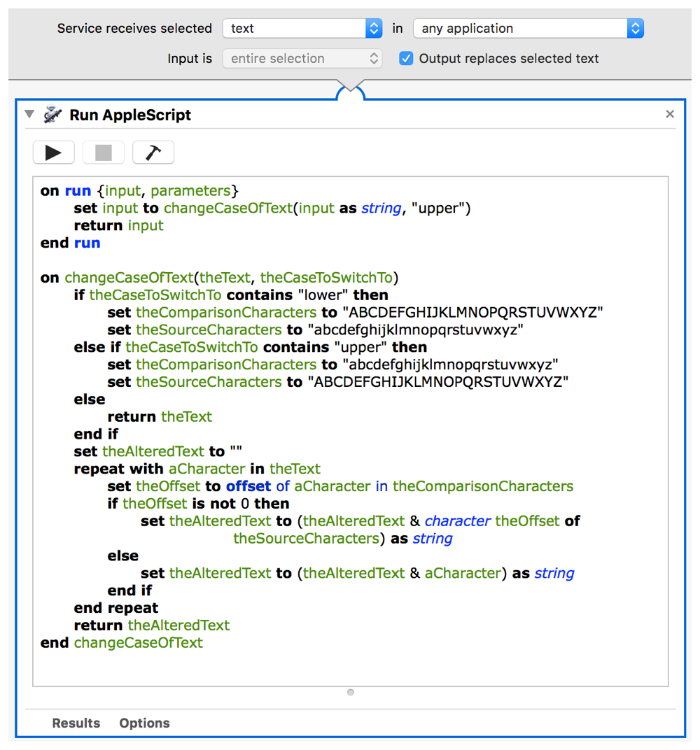Image resolution: width=700 pixels, height=750 pixels.
Task: Click the Automator robot icon beside Run AppleScript
Action: tap(52, 115)
